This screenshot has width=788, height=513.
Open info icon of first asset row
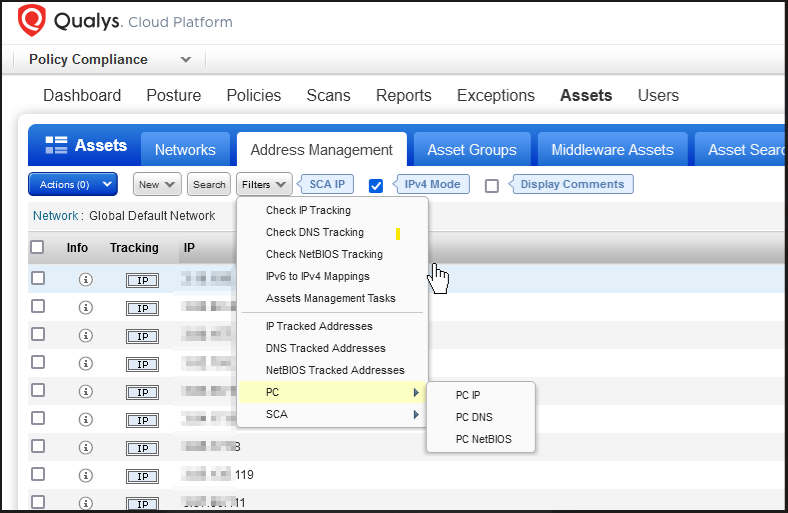(x=85, y=280)
